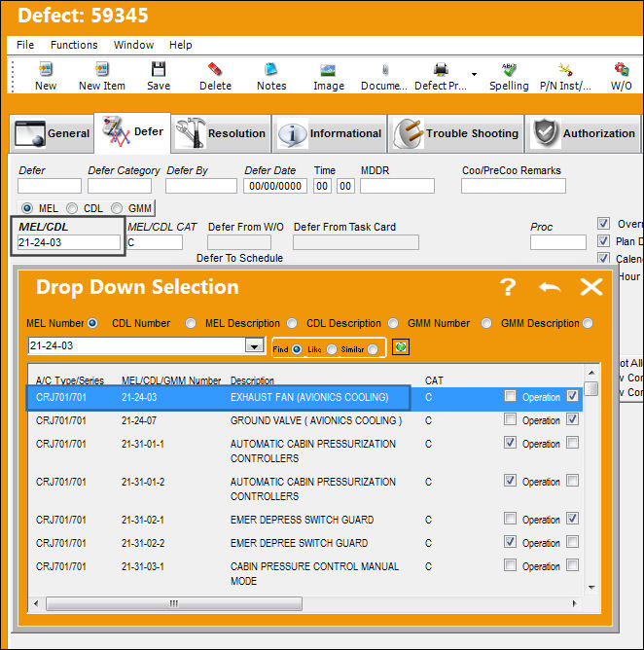The height and width of the screenshot is (650, 644).
Task: Select the MEL radio button
Action: pos(27,207)
